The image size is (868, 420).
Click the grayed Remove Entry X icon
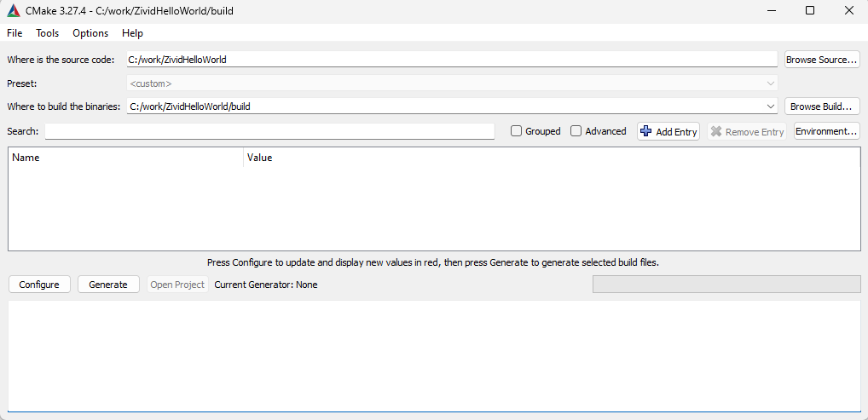pos(716,131)
